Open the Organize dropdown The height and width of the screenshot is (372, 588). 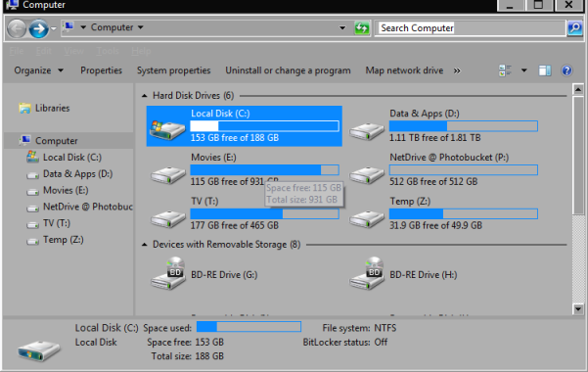click(x=38, y=70)
